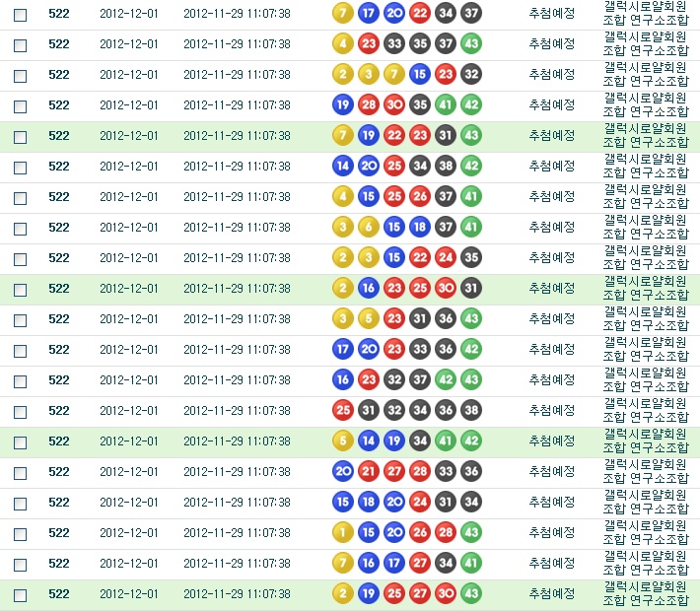Click 갤럭시로얄회원 조합 text in row 3, 5, 23, 31
Image resolution: width=700 pixels, height=611 pixels.
point(646,318)
